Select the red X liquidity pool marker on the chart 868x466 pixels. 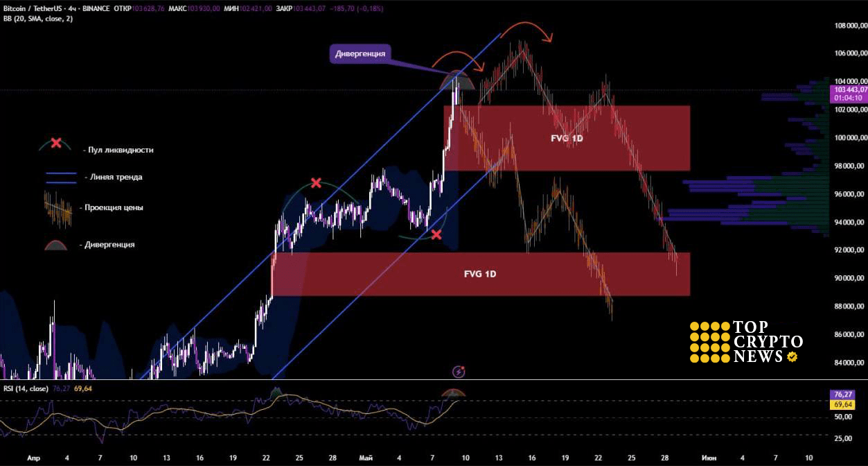(317, 182)
